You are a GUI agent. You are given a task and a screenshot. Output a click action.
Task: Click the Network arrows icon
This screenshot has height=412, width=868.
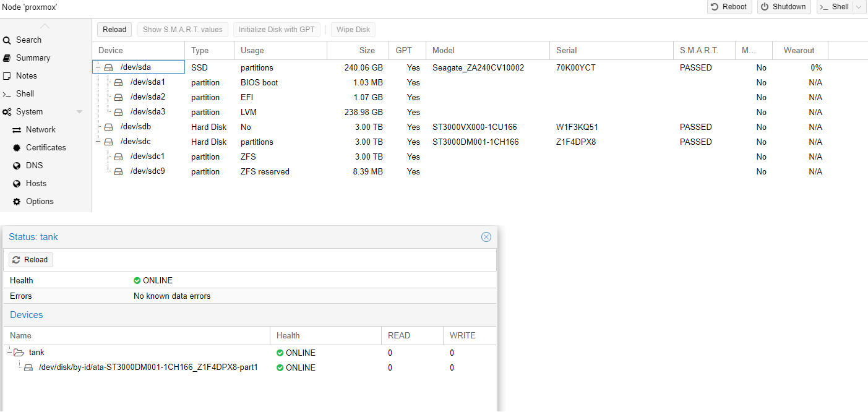(x=17, y=130)
